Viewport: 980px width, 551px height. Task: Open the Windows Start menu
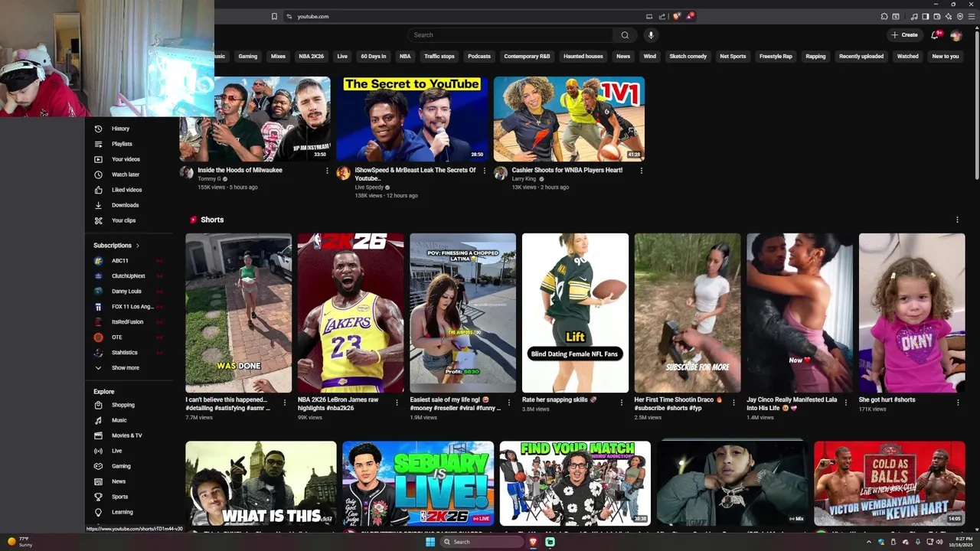click(430, 542)
